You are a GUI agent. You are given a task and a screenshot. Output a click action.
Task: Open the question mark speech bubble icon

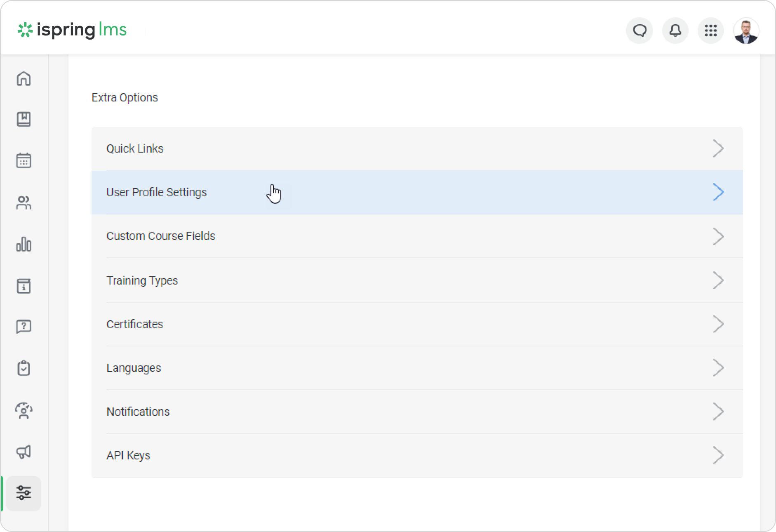coord(24,327)
